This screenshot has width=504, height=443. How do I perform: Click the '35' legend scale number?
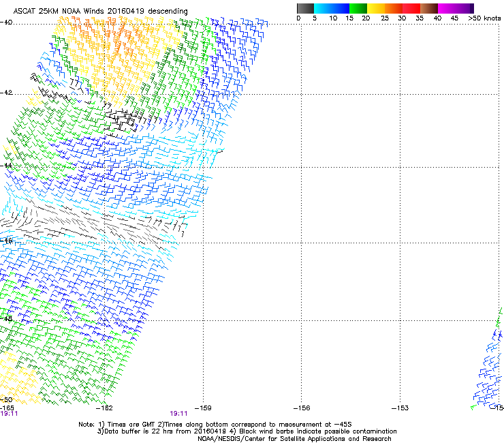click(x=420, y=18)
